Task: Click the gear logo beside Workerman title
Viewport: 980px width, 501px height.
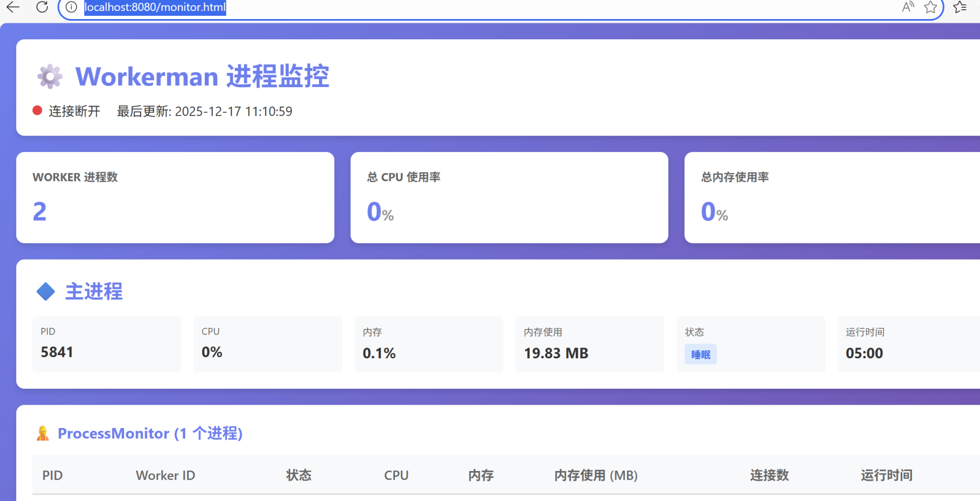Action: [50, 76]
